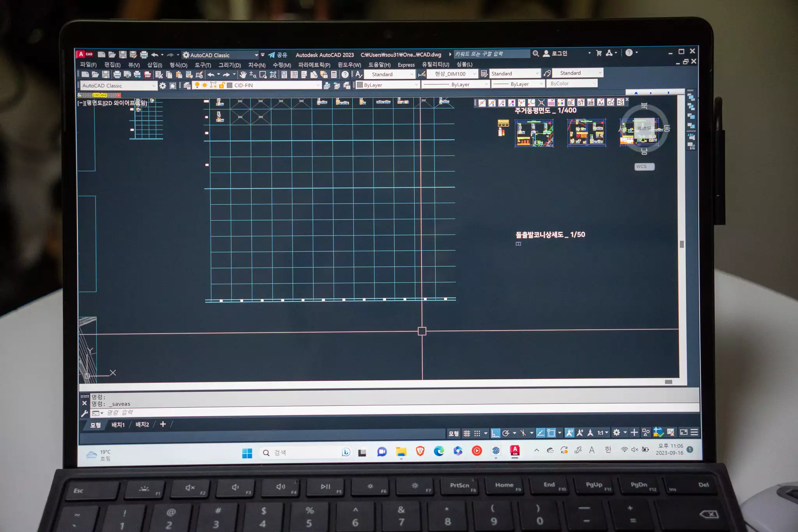Toggle Ortho mode in status bar
The width and height of the screenshot is (798, 532).
click(495, 433)
